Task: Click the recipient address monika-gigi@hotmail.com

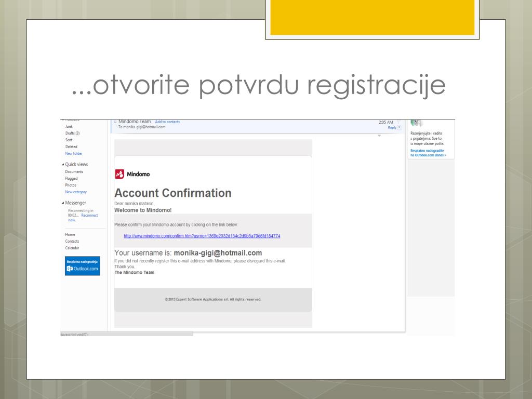Action: (x=144, y=127)
